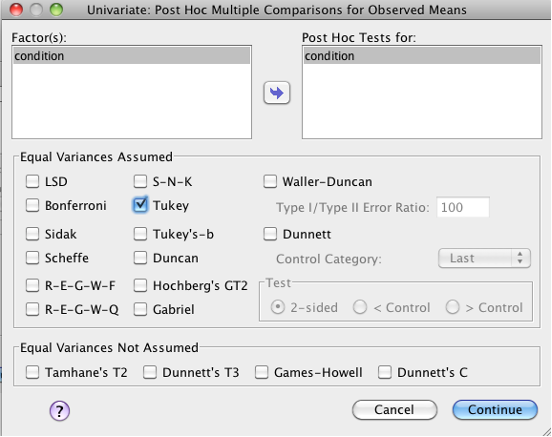Enable the Bonferroni post hoc test

(x=32, y=205)
